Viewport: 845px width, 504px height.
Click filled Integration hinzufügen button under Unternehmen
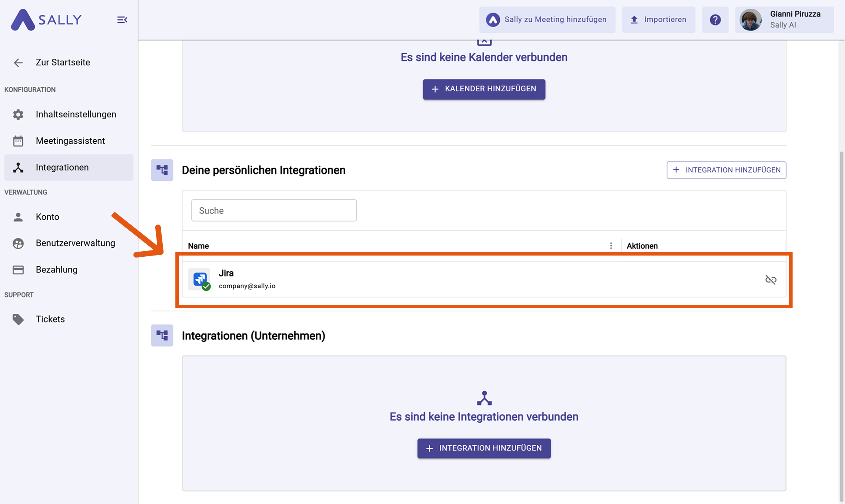[x=484, y=448]
